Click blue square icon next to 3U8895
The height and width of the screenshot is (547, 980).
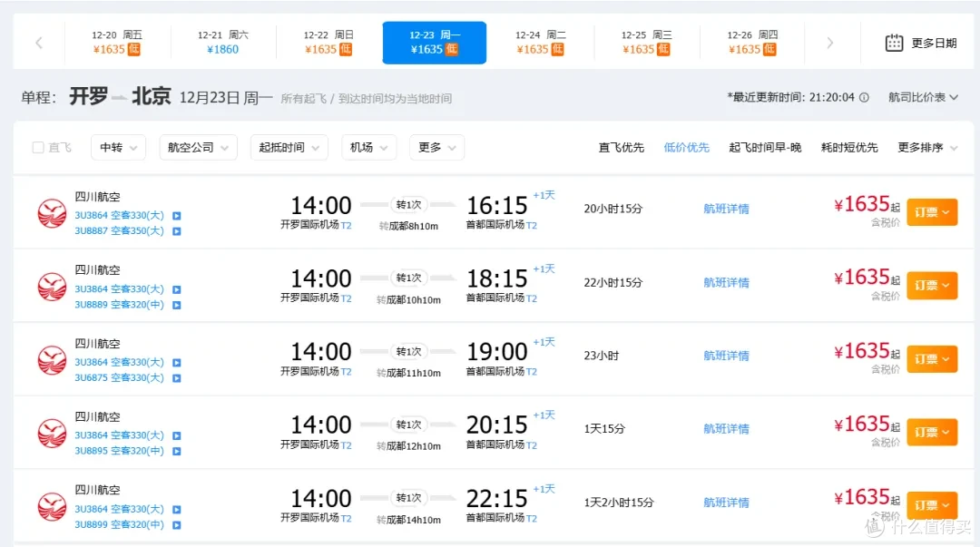[177, 452]
